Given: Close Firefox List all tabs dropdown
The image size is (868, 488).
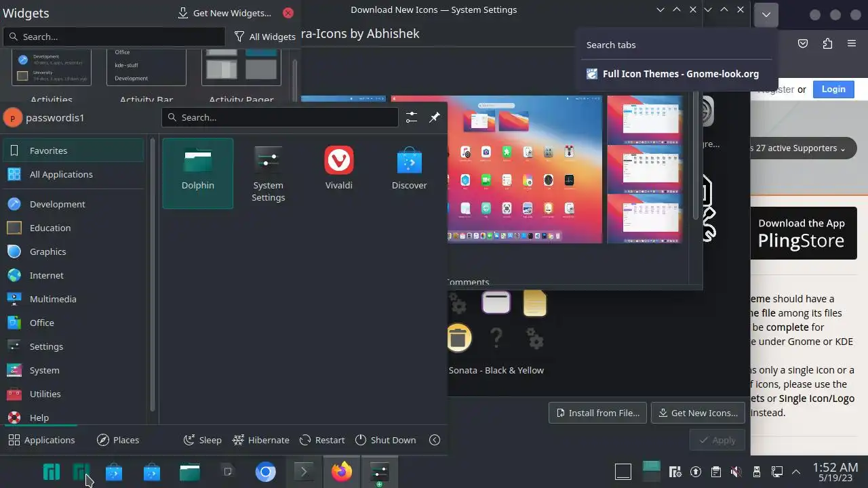Looking at the screenshot, I should 766,14.
